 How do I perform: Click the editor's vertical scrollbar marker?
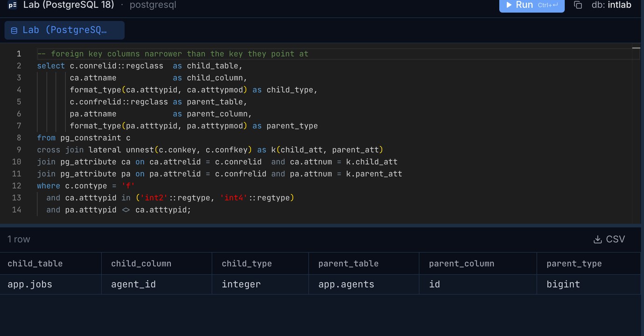pos(636,48)
